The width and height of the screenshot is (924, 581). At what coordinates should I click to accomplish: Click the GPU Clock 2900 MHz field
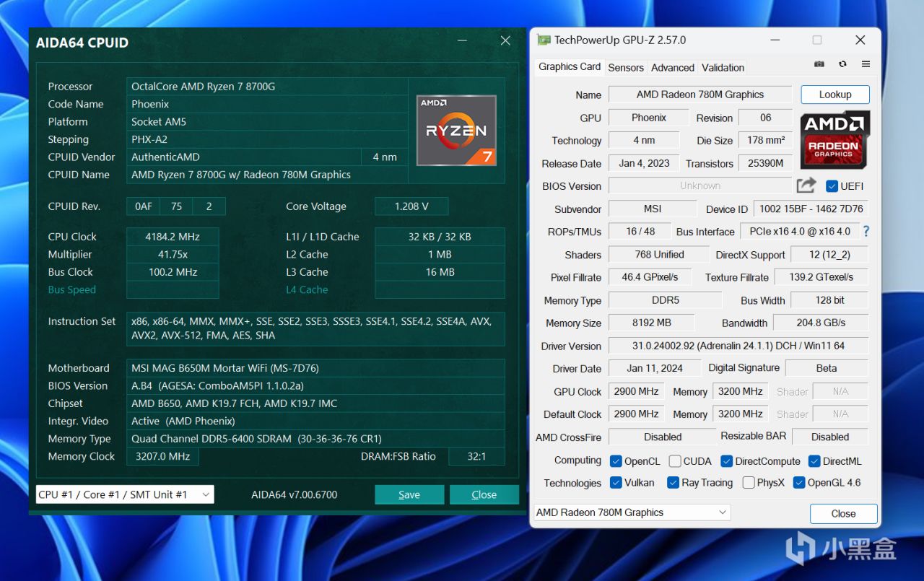coord(637,391)
